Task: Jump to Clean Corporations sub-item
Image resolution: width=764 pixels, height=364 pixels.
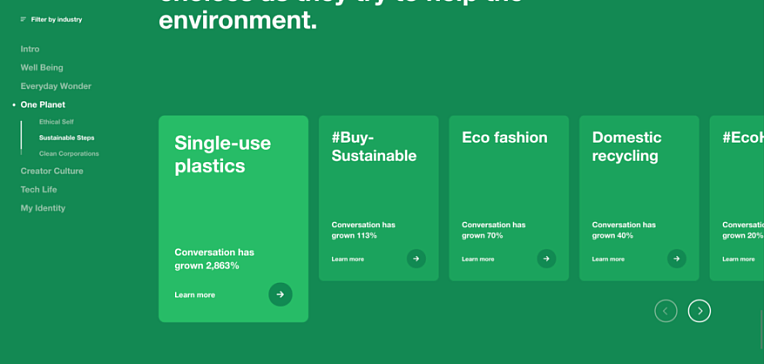Action: point(69,154)
